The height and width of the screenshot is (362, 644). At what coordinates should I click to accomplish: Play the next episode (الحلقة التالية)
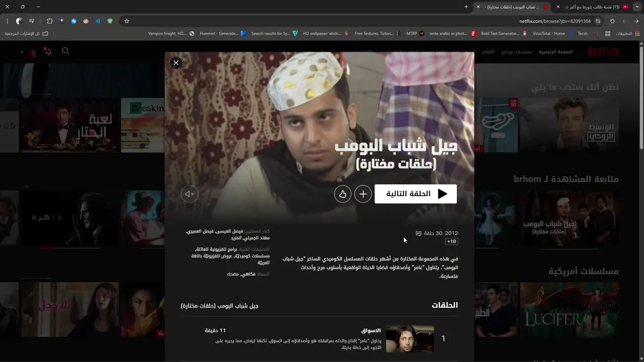pos(416,194)
